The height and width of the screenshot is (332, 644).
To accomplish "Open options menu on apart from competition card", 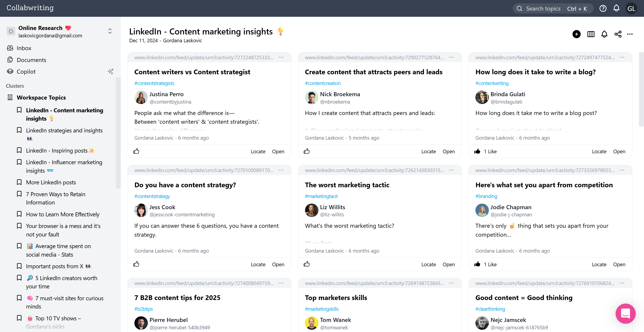I will point(622,170).
